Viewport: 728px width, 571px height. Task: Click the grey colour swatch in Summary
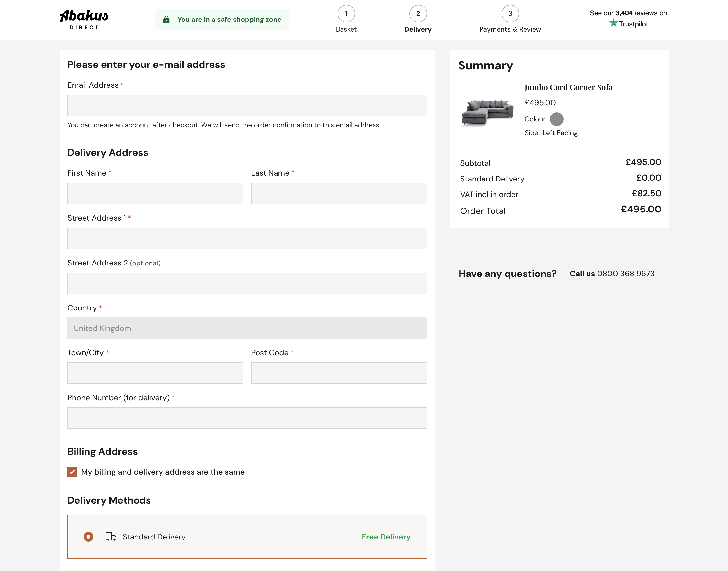point(557,119)
